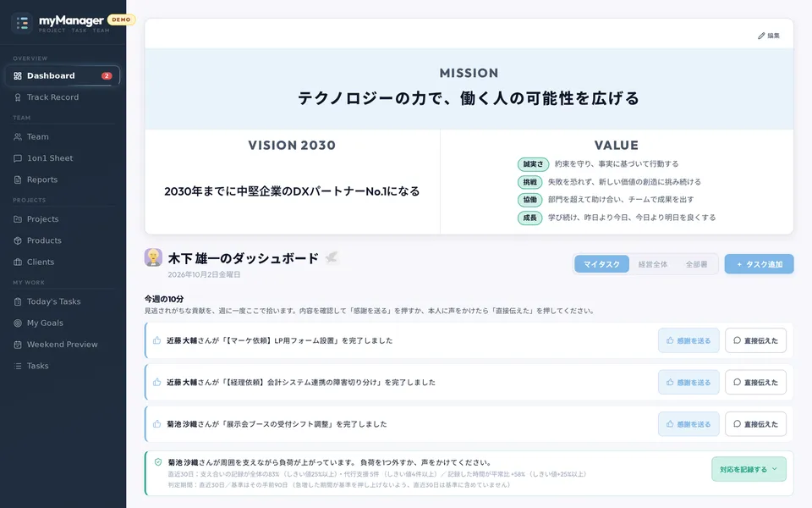Click the Tasks list icon
The height and width of the screenshot is (508, 812).
coord(18,366)
